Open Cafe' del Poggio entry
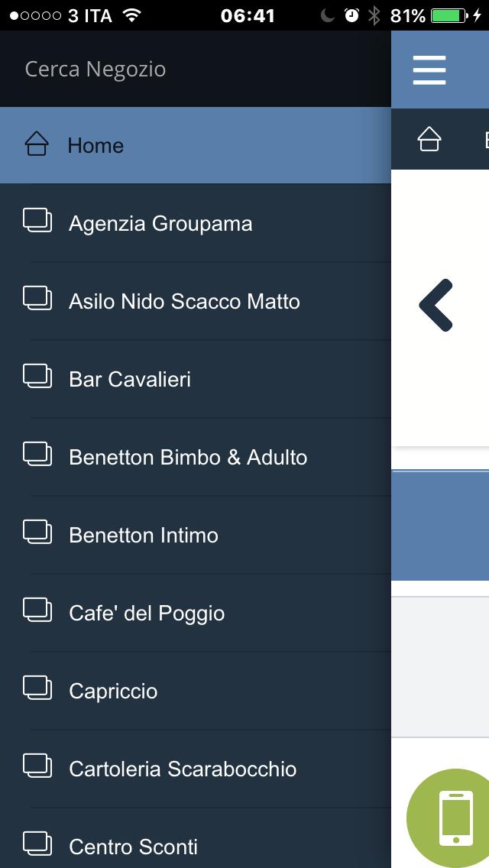This screenshot has height=868, width=489. coord(196,614)
